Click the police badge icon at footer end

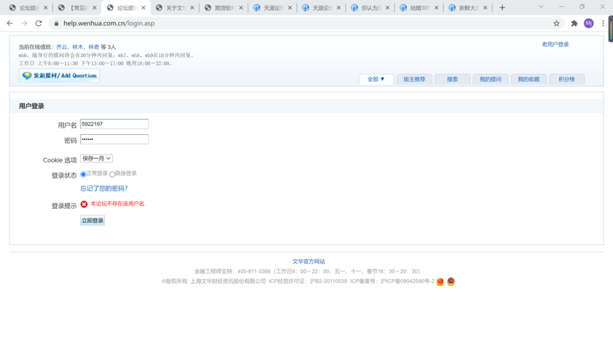[451, 281]
